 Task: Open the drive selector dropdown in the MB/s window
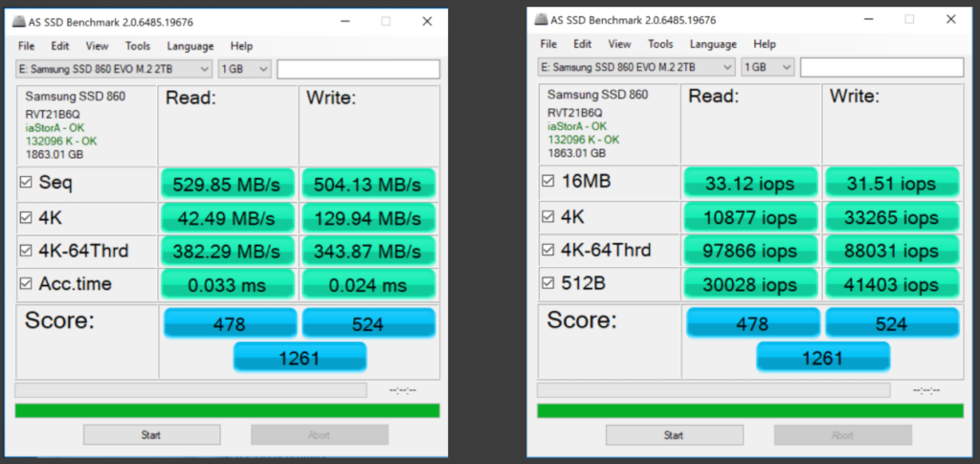pos(114,69)
